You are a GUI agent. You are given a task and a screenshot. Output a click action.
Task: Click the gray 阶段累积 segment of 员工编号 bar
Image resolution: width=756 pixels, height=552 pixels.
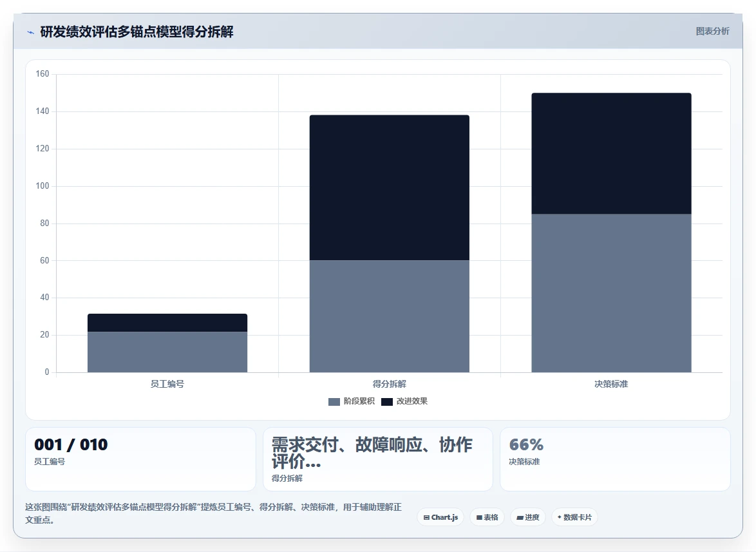coord(167,352)
